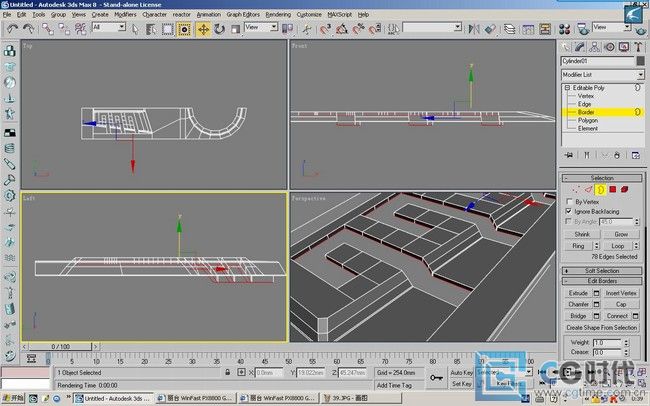Activate the Select and Scale tool
The height and width of the screenshot is (406, 650).
pos(235,29)
